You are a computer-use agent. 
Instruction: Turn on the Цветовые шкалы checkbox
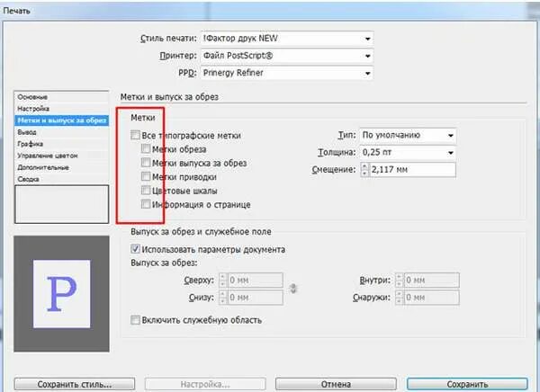coord(146,191)
